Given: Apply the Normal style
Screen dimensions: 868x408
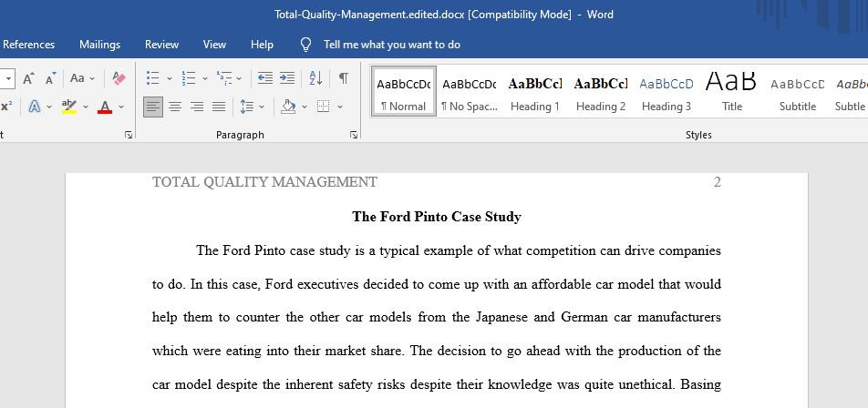Looking at the screenshot, I should [x=404, y=92].
